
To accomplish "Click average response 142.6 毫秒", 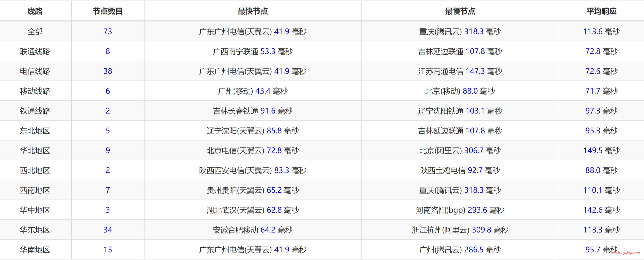I will point(602,210).
